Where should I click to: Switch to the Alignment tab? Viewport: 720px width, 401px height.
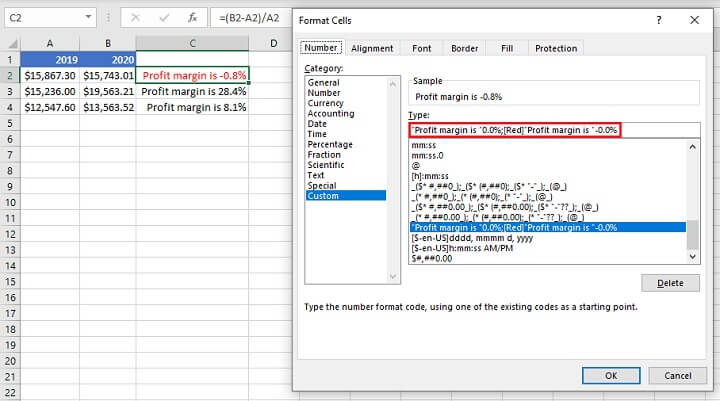click(372, 48)
